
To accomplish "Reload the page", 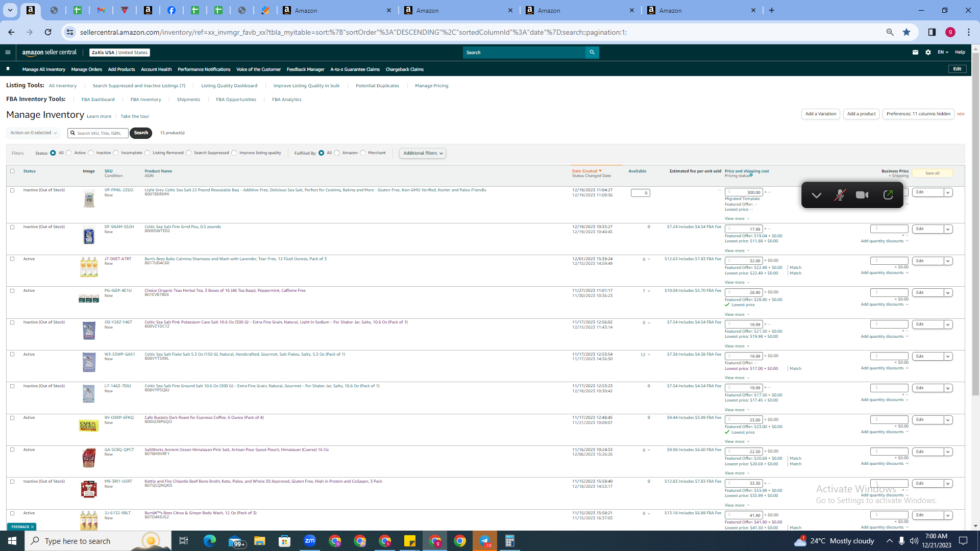I will [x=48, y=32].
